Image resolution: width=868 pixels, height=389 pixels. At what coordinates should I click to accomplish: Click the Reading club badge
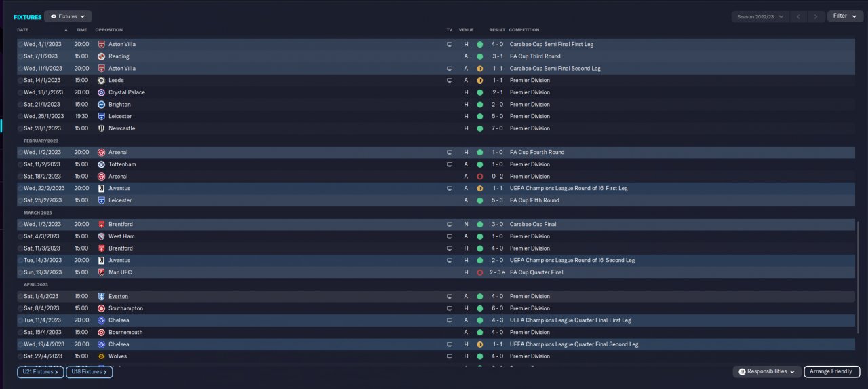tap(101, 56)
